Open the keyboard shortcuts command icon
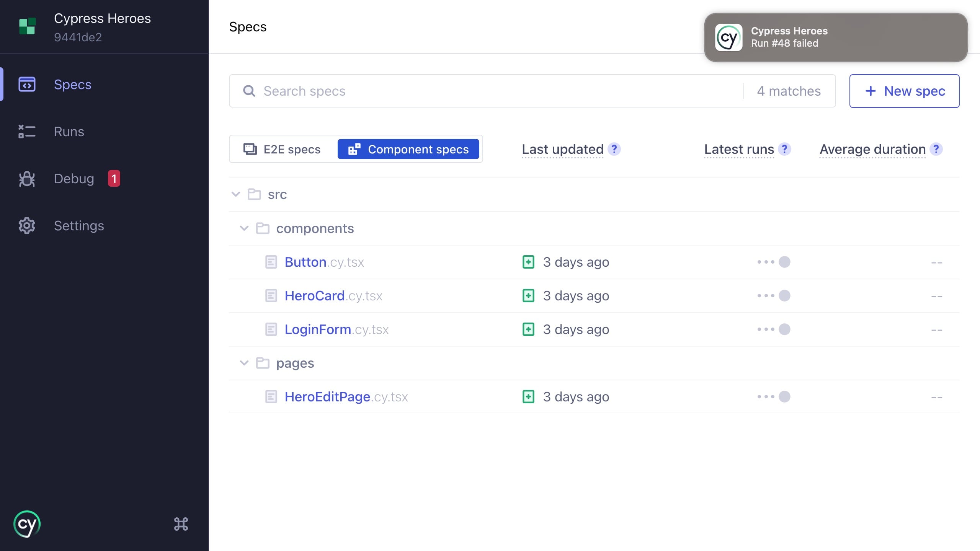 pos(181,524)
